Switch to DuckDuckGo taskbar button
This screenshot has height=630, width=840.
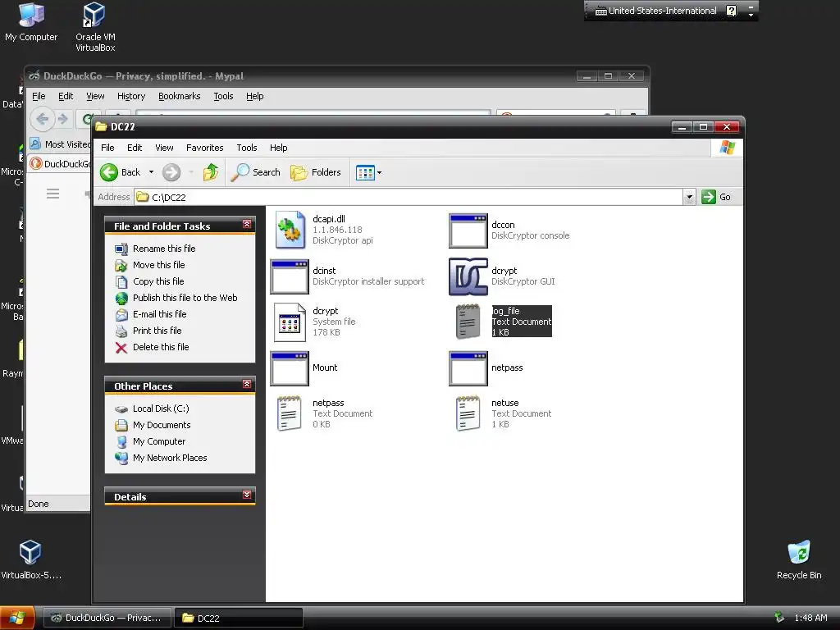pos(107,618)
